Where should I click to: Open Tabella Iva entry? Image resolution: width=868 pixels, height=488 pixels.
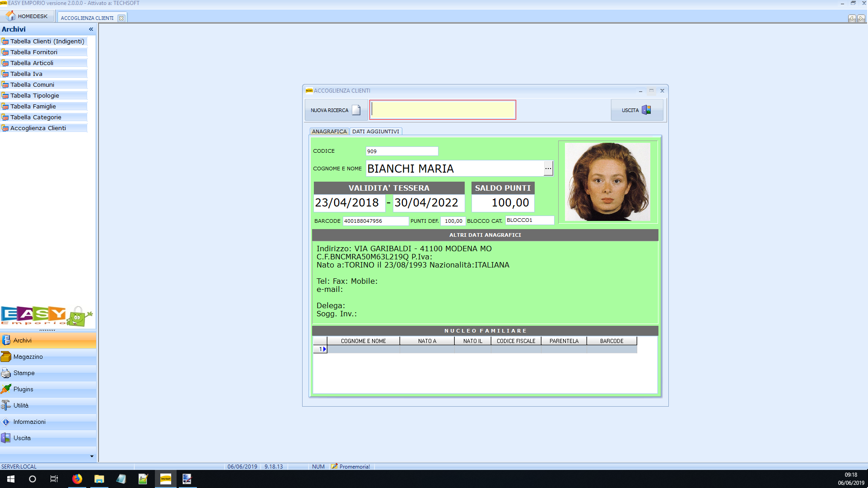(x=44, y=74)
